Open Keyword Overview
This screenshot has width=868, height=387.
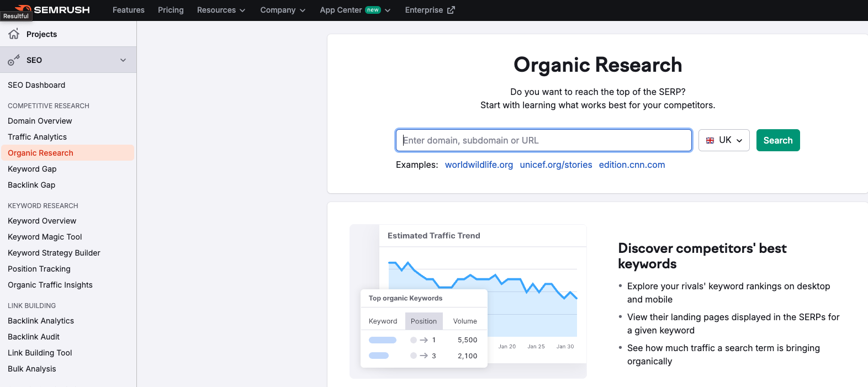[x=42, y=221]
